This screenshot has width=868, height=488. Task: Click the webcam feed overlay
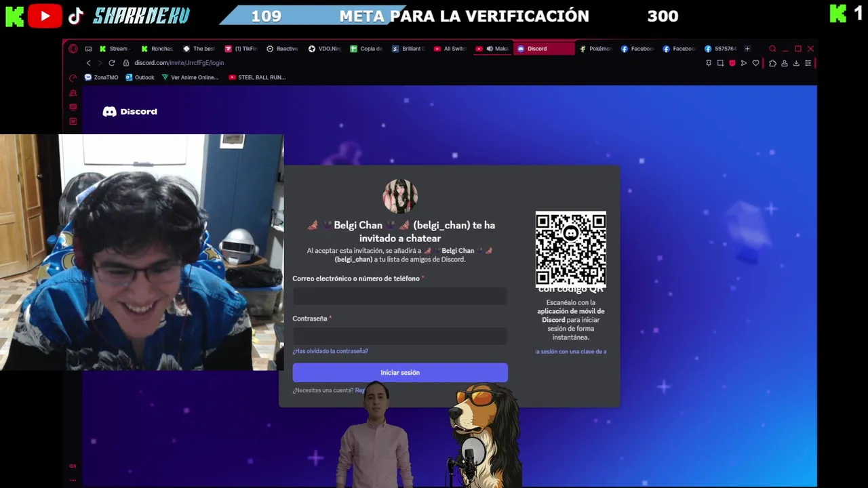pos(142,252)
